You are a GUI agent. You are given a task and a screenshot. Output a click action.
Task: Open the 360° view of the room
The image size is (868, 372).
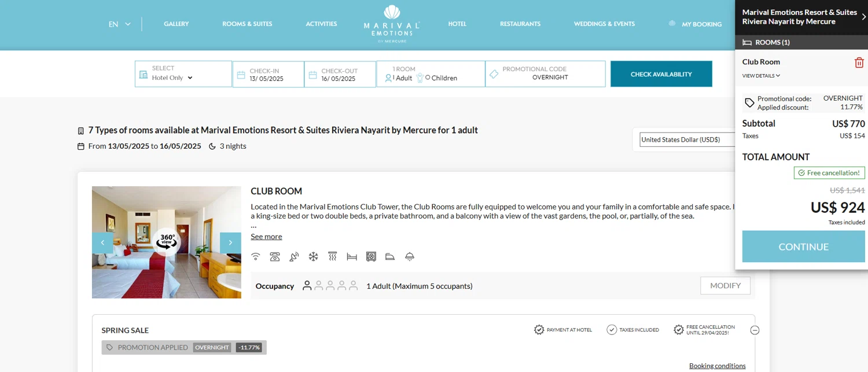pos(166,242)
